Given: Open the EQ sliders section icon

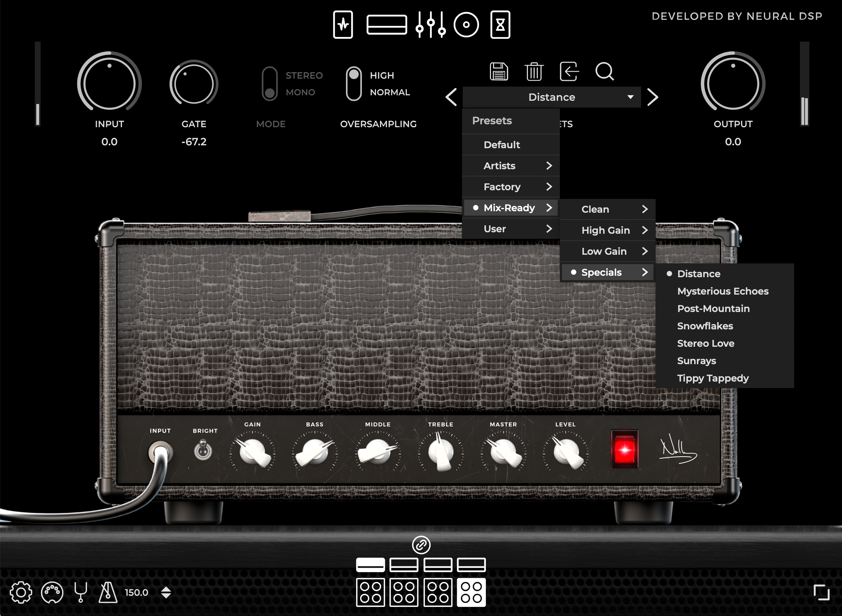Looking at the screenshot, I should [x=431, y=25].
